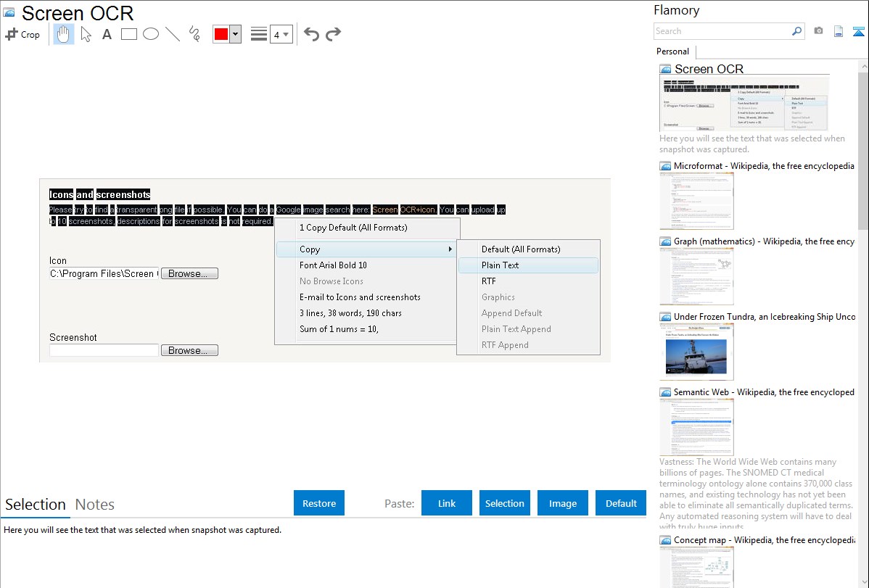Select the freehand scribble tool
Image resolution: width=869 pixels, height=588 pixels.
click(194, 34)
